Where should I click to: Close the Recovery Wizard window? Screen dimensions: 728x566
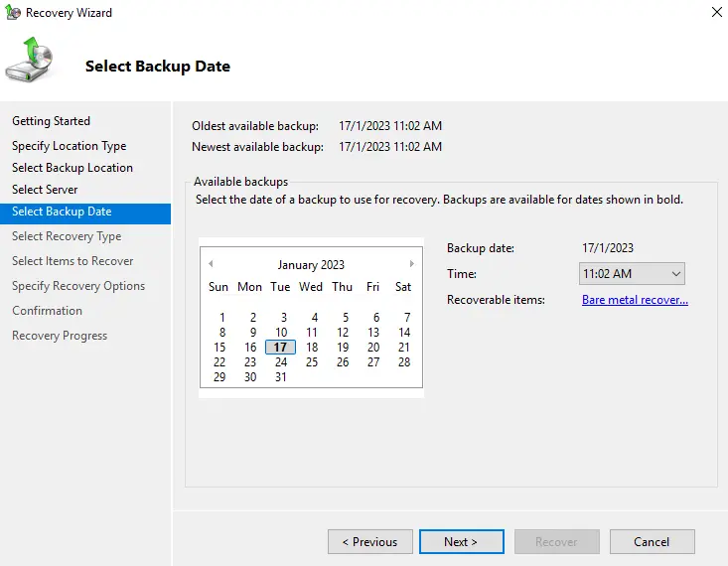[x=716, y=13]
